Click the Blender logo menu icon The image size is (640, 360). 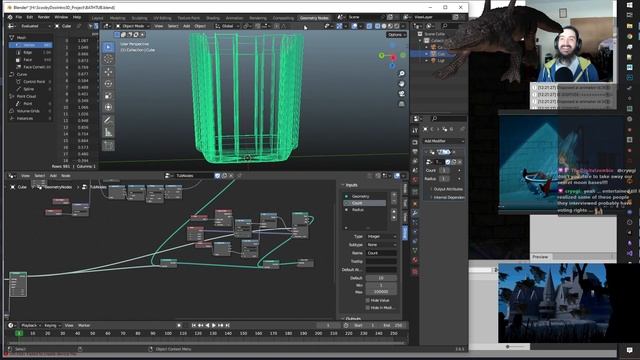[x=10, y=17]
